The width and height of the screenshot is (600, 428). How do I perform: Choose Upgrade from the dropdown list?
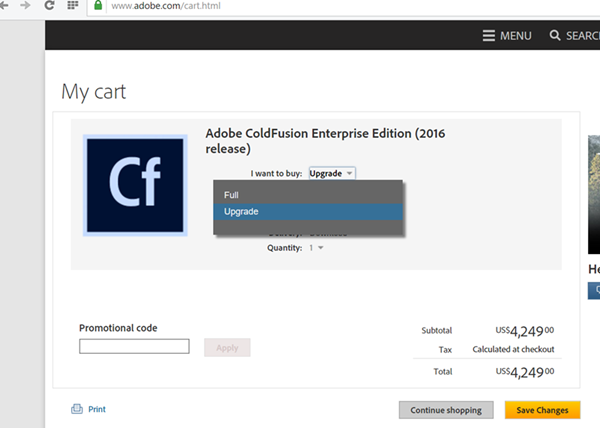coord(308,212)
